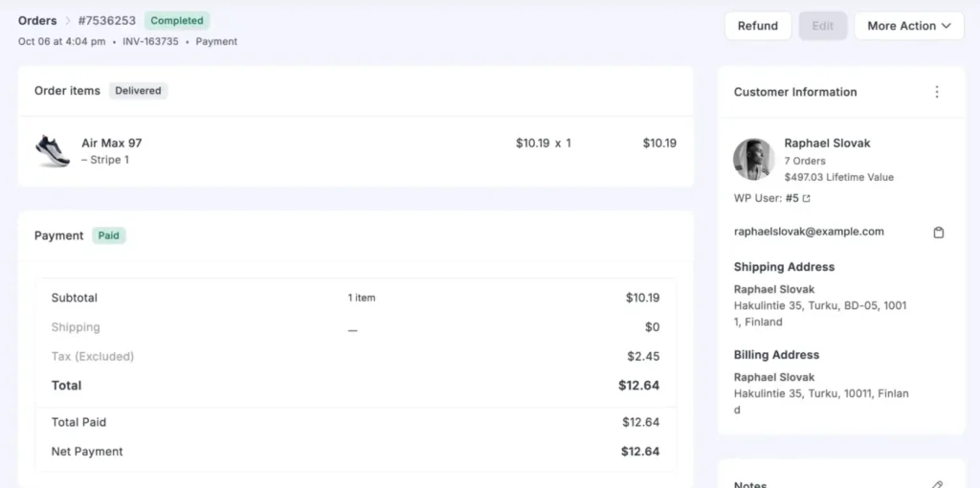The image size is (980, 488).
Task: Click the WP User #5 link
Action: coord(791,199)
